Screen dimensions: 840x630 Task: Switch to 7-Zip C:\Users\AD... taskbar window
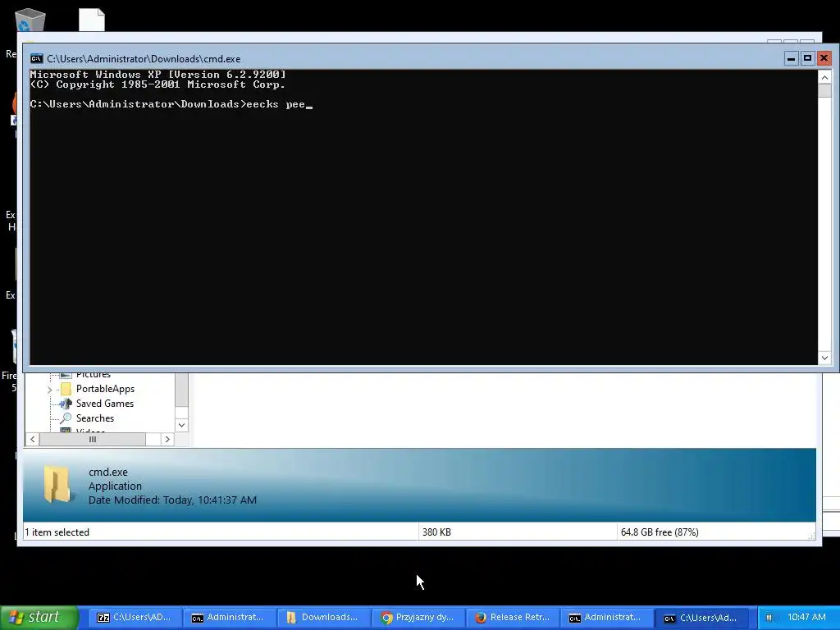point(135,618)
